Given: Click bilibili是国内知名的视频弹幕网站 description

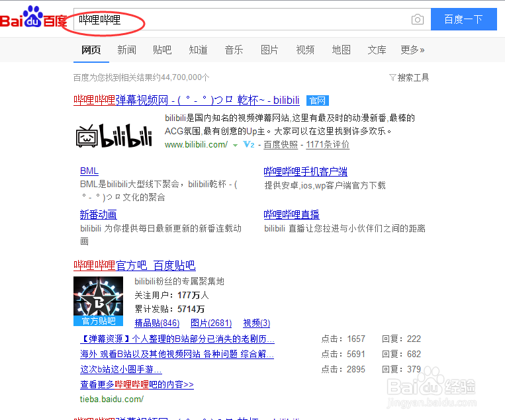Looking at the screenshot, I should (x=289, y=124).
